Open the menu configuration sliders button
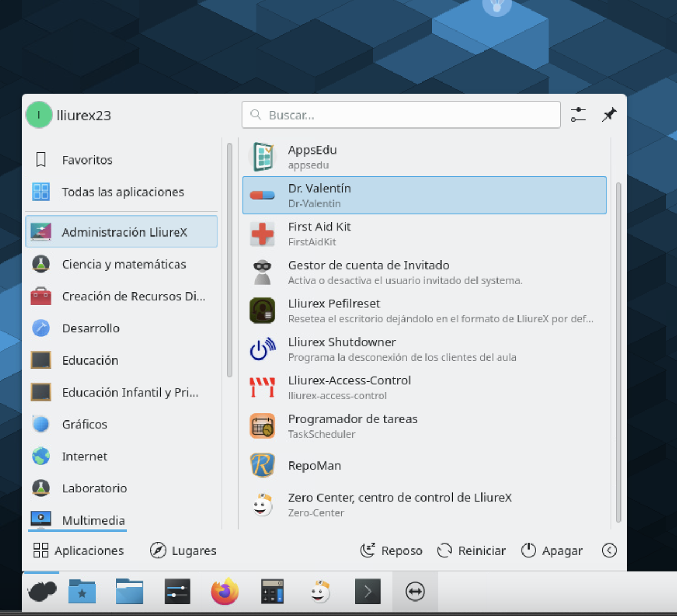This screenshot has height=616, width=677. [x=578, y=115]
